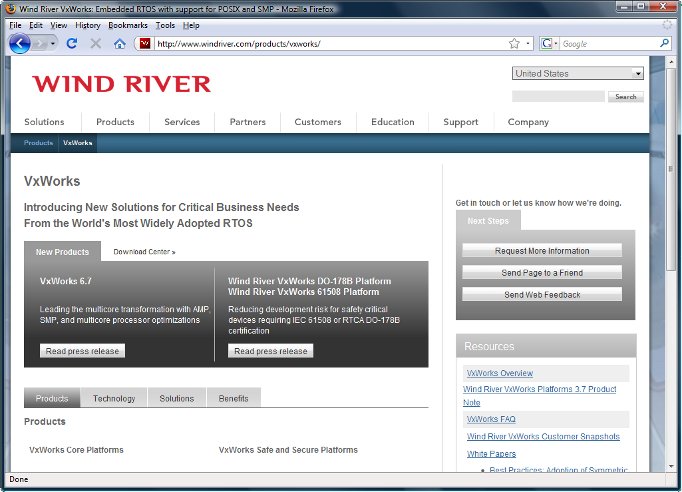
Task: Open the Bookmarks menu
Action: coord(127,25)
